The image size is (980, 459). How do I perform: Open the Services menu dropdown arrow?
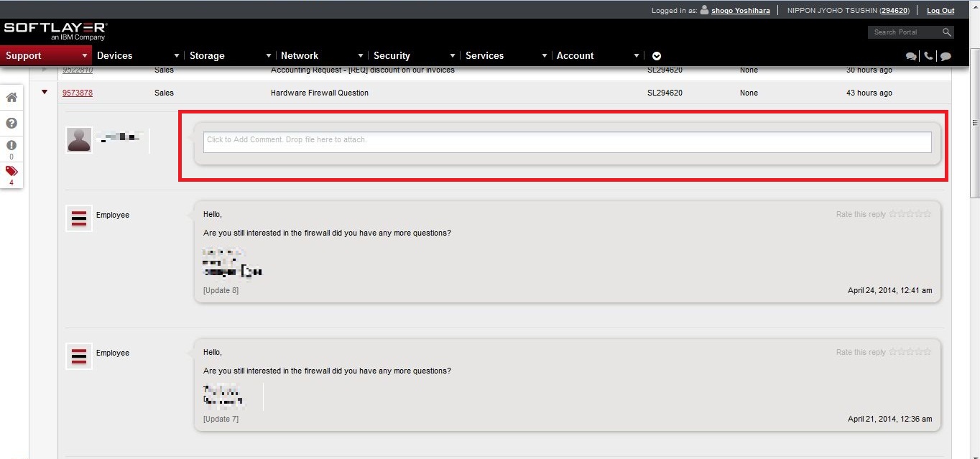545,56
